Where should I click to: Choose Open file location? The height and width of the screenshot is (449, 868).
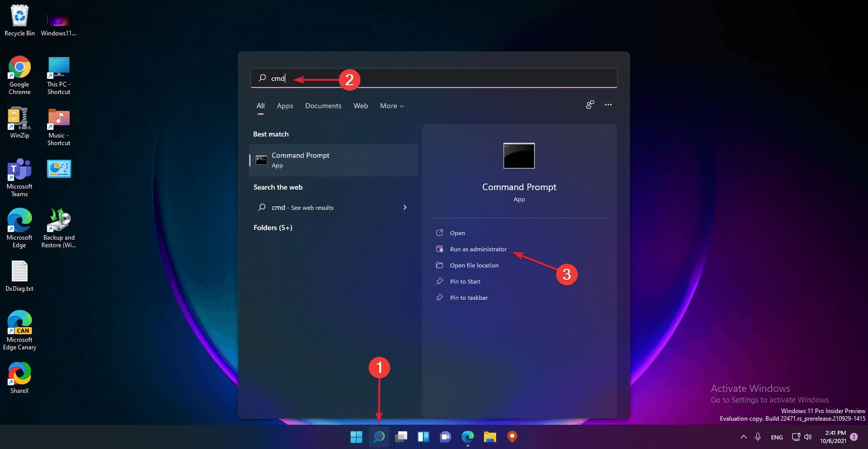point(474,265)
